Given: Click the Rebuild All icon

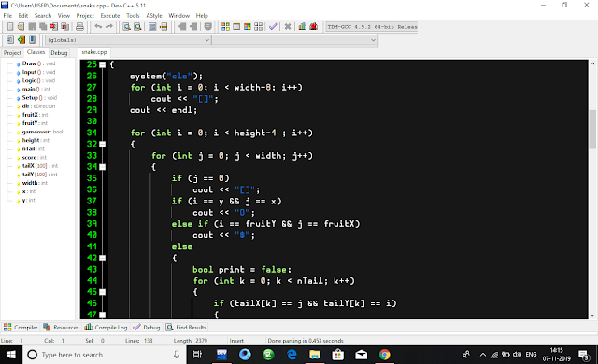Looking at the screenshot, I should (x=259, y=27).
